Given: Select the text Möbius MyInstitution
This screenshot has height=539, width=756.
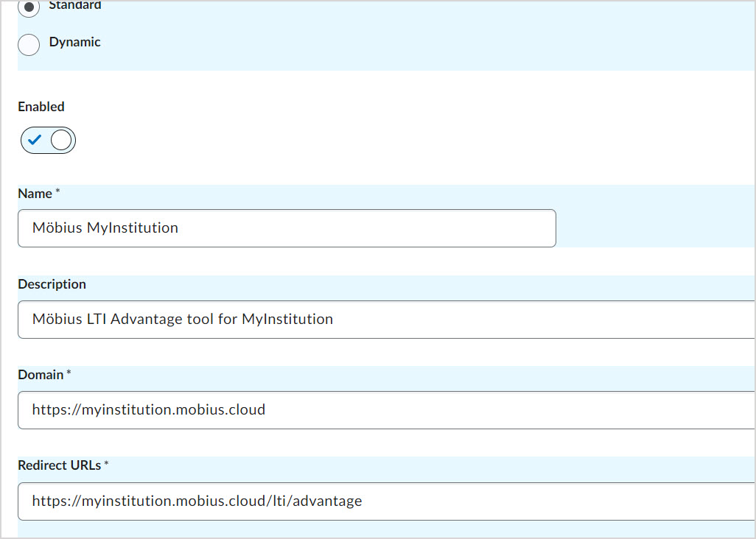Looking at the screenshot, I should click(104, 228).
